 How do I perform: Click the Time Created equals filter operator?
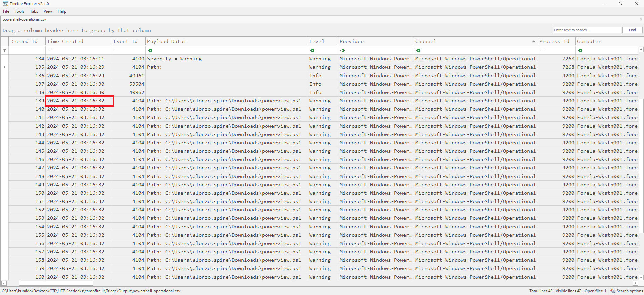click(50, 50)
